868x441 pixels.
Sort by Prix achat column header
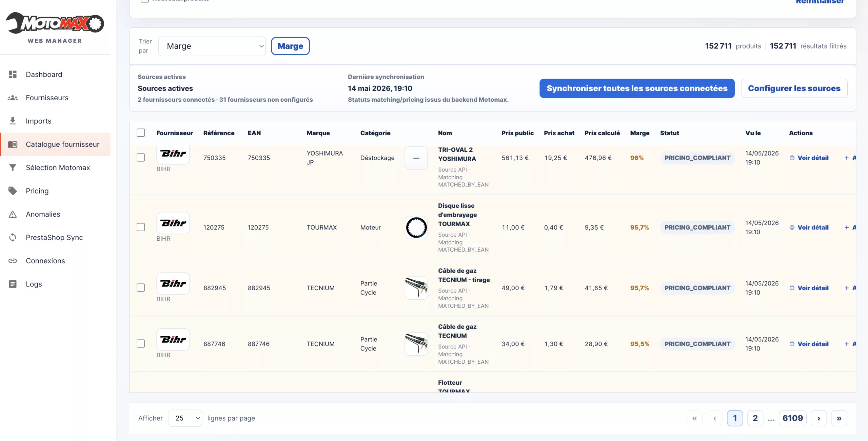click(x=559, y=133)
